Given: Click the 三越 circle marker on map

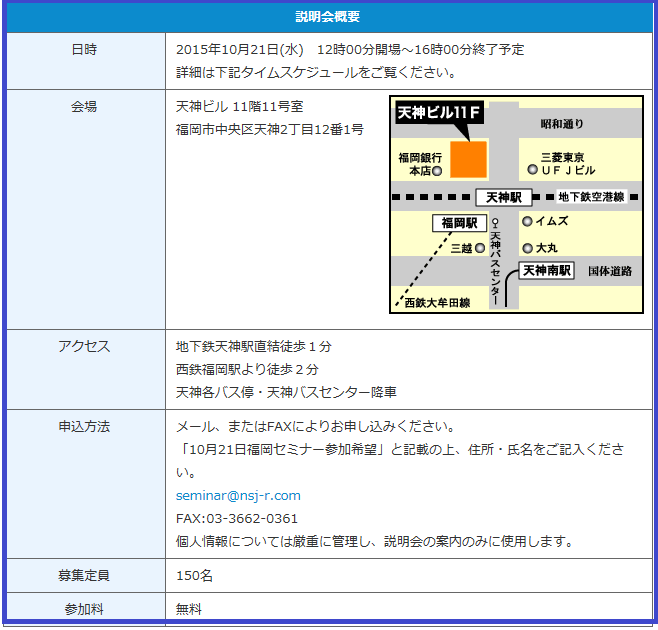Looking at the screenshot, I should [480, 248].
